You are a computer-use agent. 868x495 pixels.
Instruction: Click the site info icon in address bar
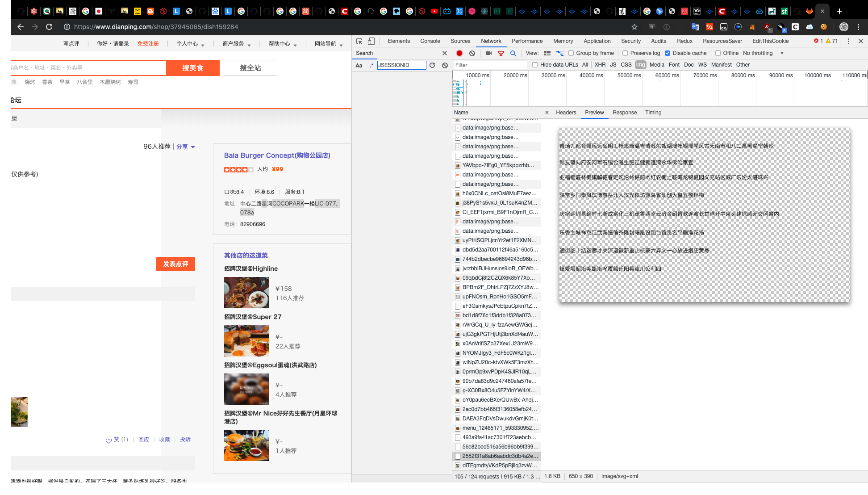click(67, 27)
